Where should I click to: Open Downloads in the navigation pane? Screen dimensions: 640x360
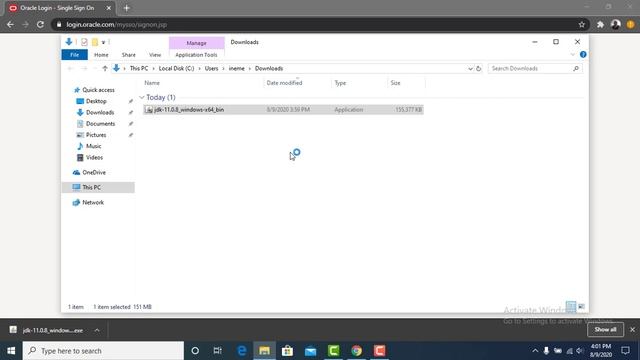(100, 112)
